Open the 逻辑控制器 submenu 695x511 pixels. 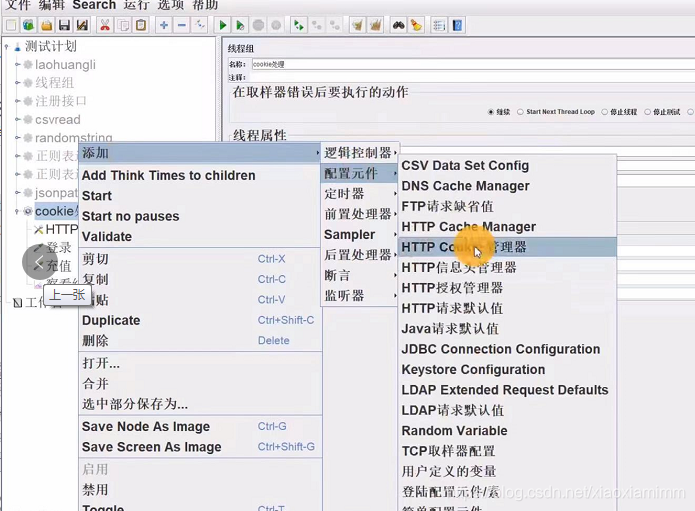coord(359,152)
